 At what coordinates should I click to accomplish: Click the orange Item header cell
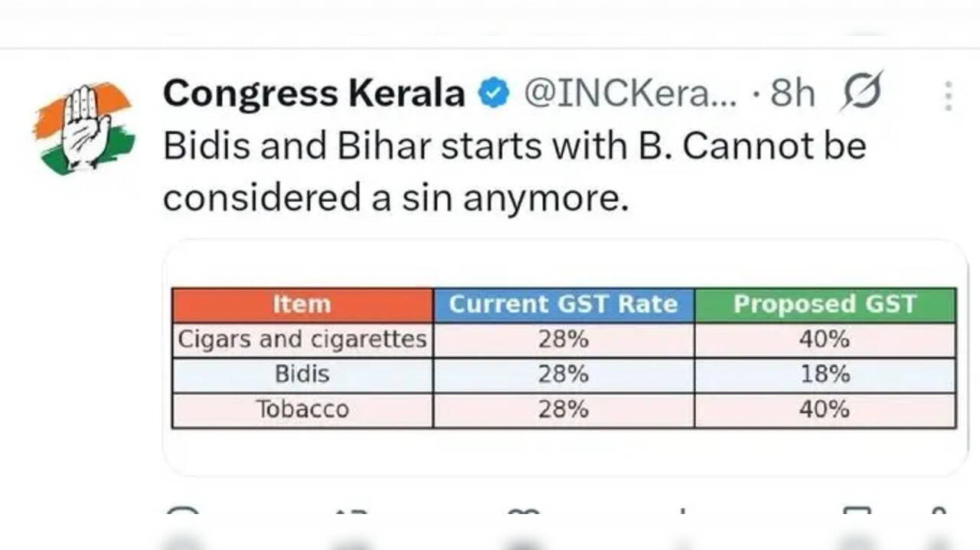point(302,304)
